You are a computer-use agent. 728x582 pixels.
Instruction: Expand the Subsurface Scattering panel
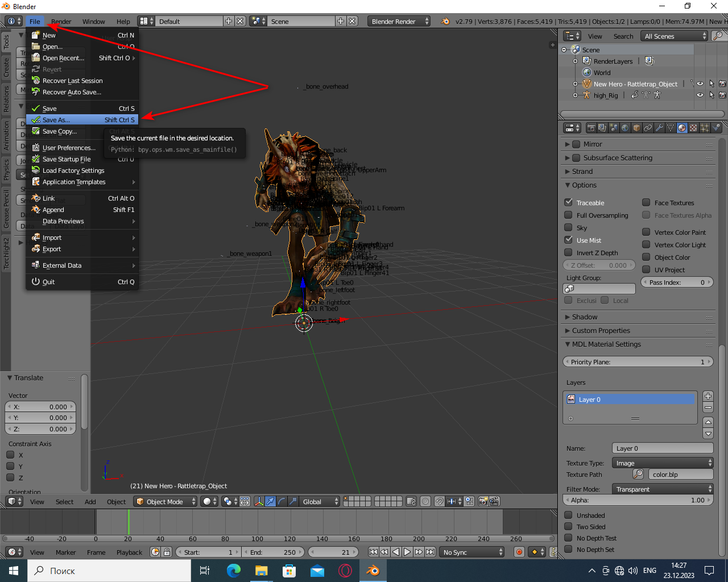tap(618, 157)
